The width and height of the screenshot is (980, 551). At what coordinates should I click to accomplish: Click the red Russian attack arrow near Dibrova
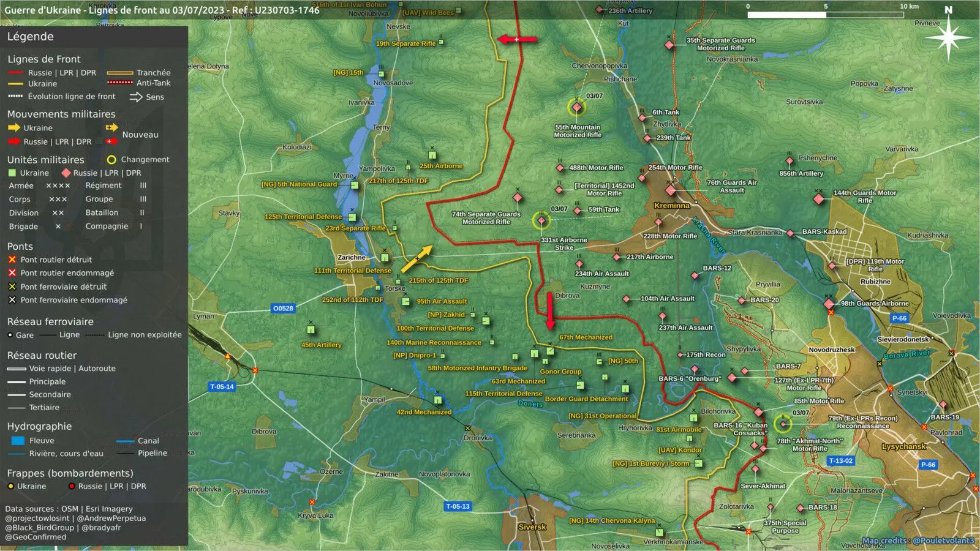click(x=550, y=310)
